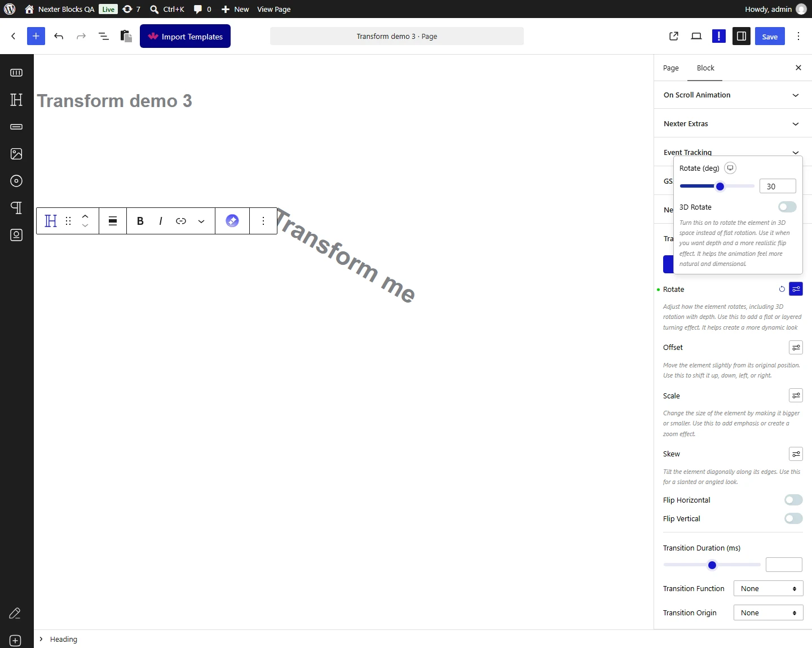Turn on Flip Horizontal
The width and height of the screenshot is (812, 648).
point(793,500)
